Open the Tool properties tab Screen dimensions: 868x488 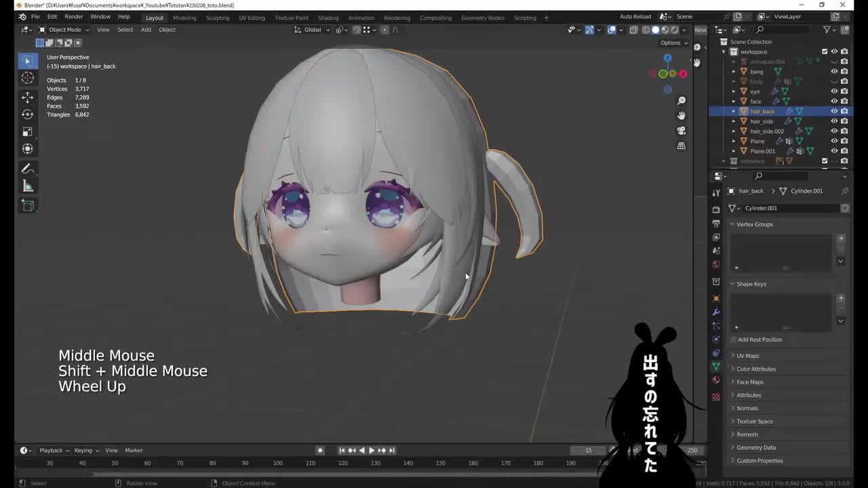coord(716,193)
